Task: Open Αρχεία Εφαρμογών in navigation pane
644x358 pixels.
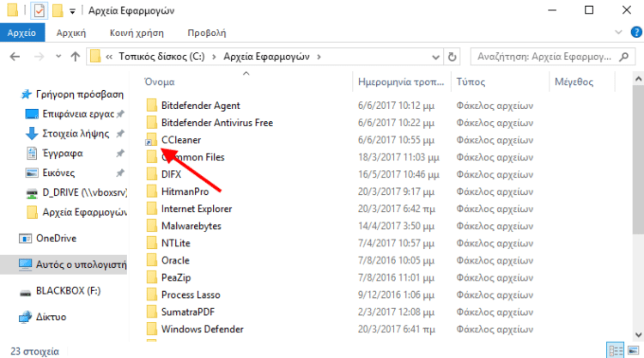Action: (85, 212)
